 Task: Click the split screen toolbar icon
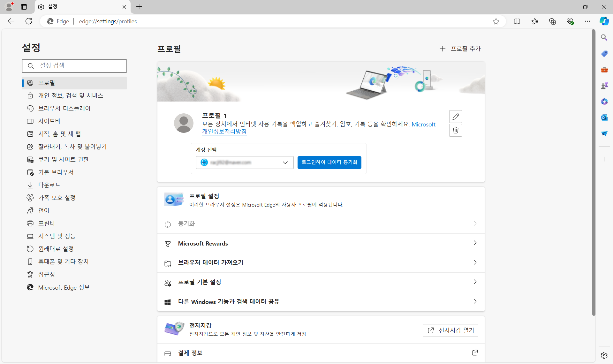pos(517,21)
